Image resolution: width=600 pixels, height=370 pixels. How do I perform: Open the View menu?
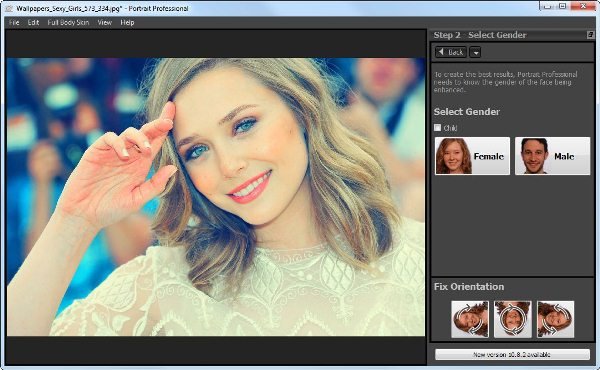click(x=104, y=23)
